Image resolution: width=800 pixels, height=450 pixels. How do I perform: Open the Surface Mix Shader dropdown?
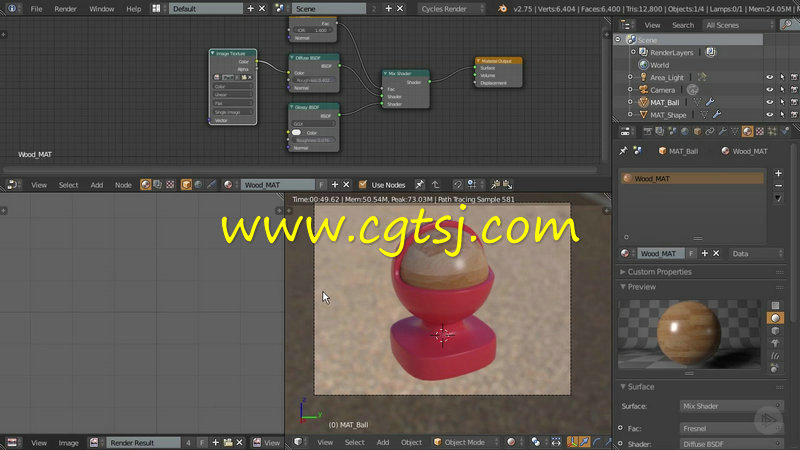tap(731, 406)
